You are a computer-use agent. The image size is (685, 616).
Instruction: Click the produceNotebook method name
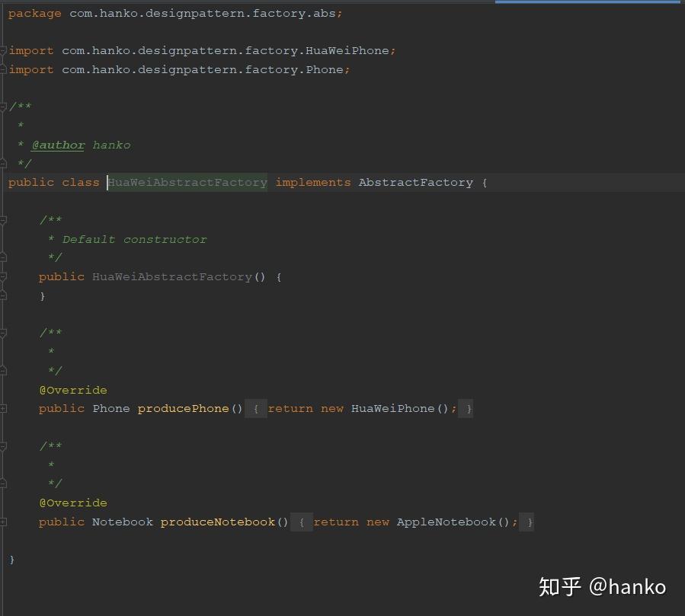pyautogui.click(x=218, y=522)
